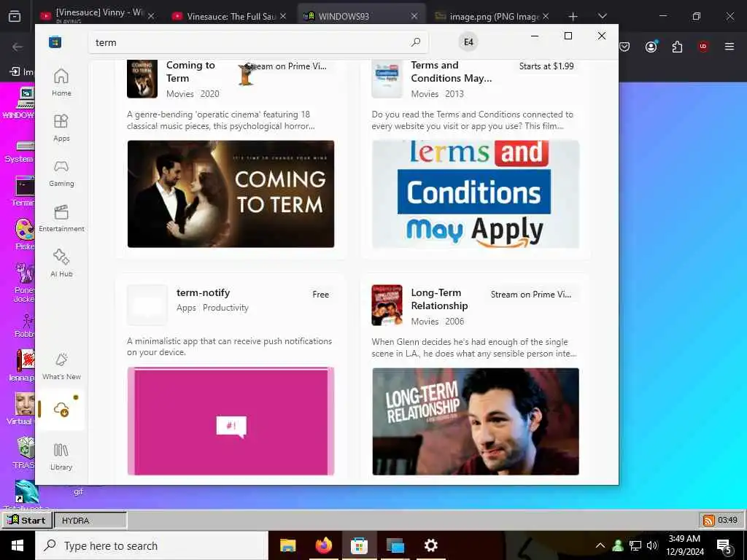Open File Explorer from taskbar
Viewport: 747px width, 560px height.
click(x=287, y=545)
